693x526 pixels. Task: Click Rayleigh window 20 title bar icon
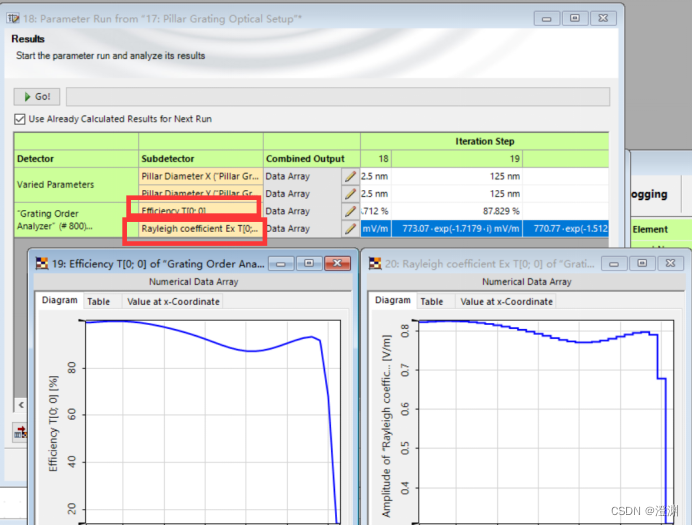click(x=375, y=264)
